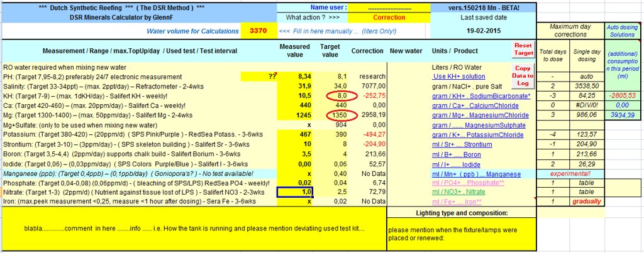Select the single day dosing value 3538,50

[x=587, y=86]
